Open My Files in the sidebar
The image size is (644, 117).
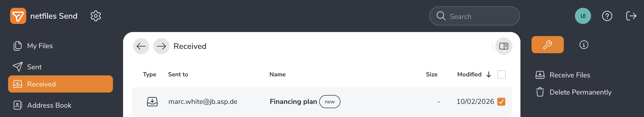click(x=40, y=46)
